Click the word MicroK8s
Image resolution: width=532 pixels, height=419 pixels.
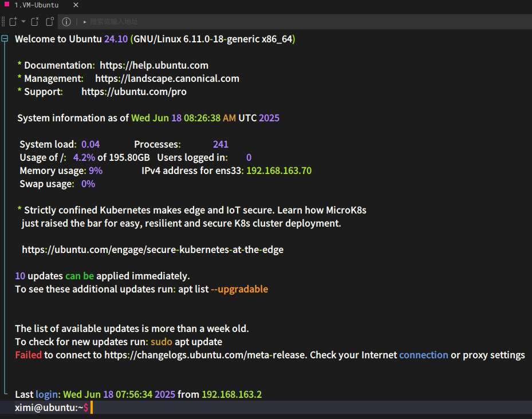point(346,210)
